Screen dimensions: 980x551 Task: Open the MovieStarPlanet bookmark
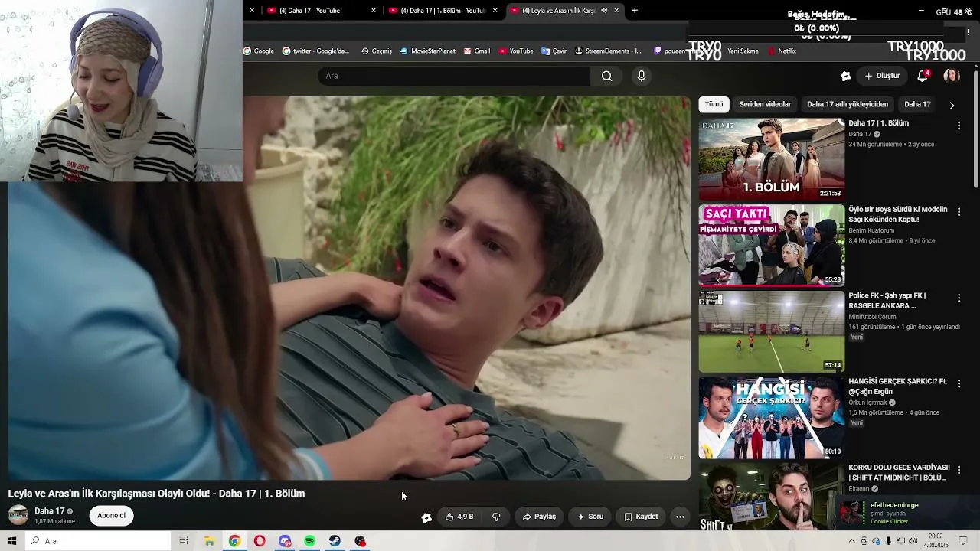pos(428,51)
